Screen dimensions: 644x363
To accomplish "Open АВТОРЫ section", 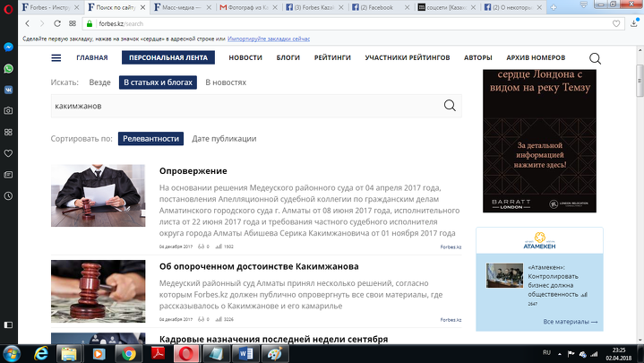I will click(x=478, y=57).
